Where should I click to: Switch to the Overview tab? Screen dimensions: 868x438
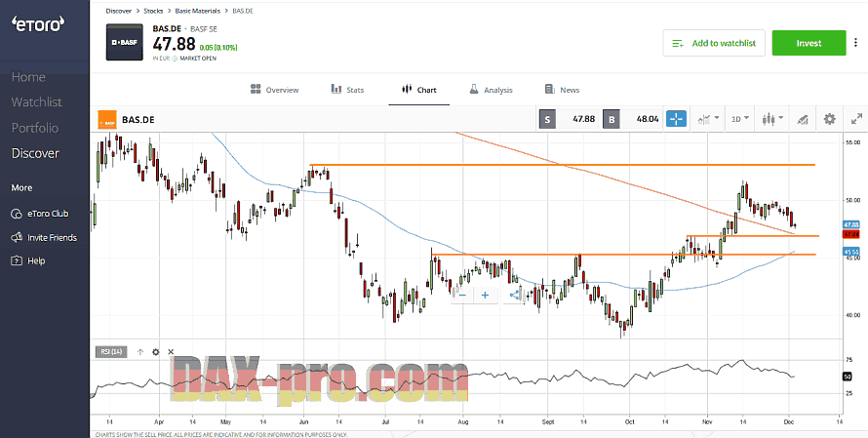click(x=275, y=90)
